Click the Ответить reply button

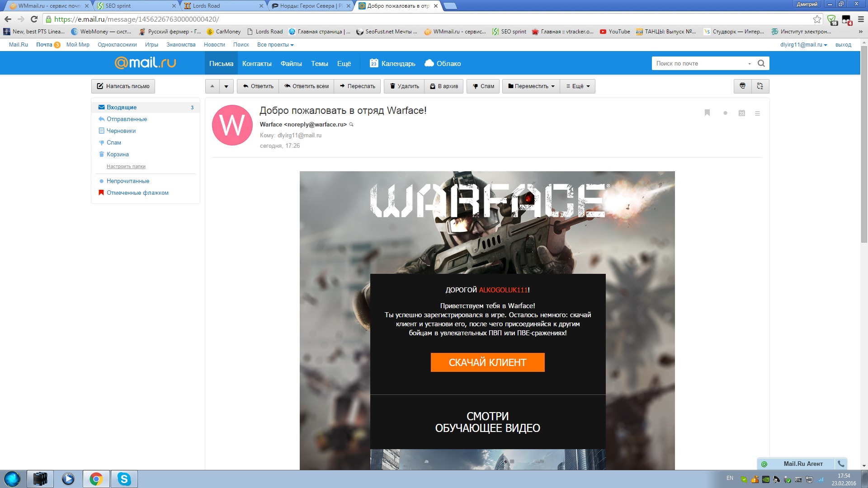[x=258, y=86]
